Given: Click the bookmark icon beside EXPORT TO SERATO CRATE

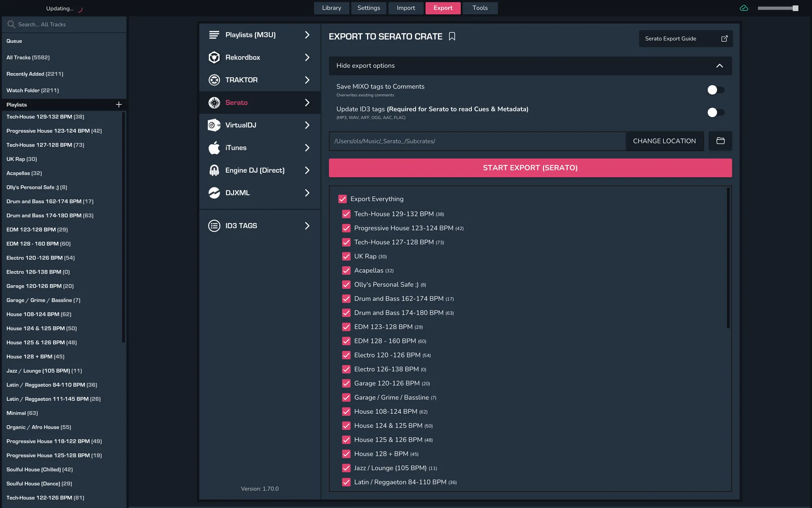Looking at the screenshot, I should [452, 36].
